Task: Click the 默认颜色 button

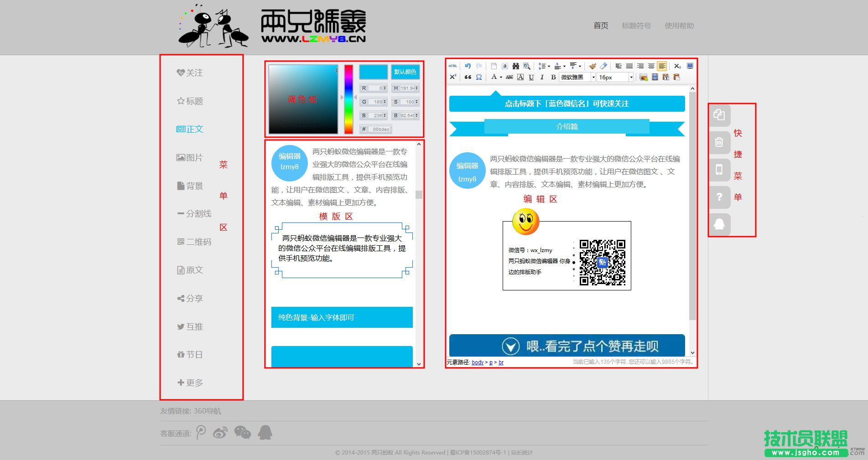Action: click(x=405, y=72)
